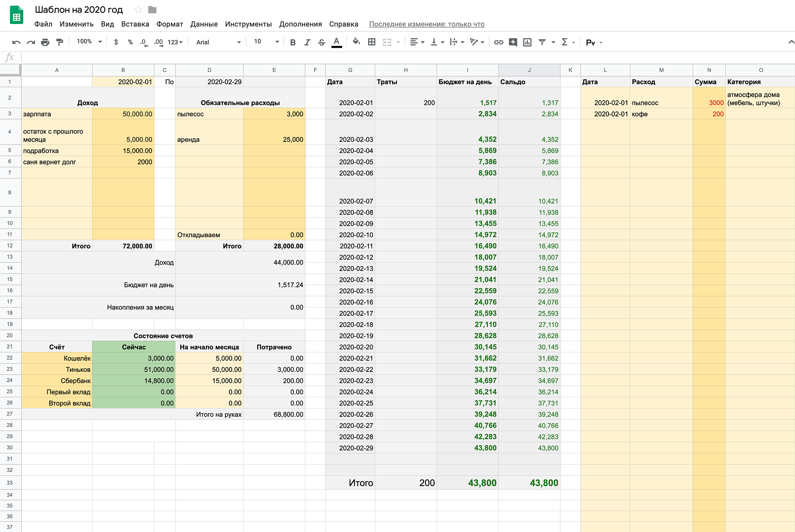Click the create filter icon
This screenshot has height=532, width=795.
coord(542,42)
